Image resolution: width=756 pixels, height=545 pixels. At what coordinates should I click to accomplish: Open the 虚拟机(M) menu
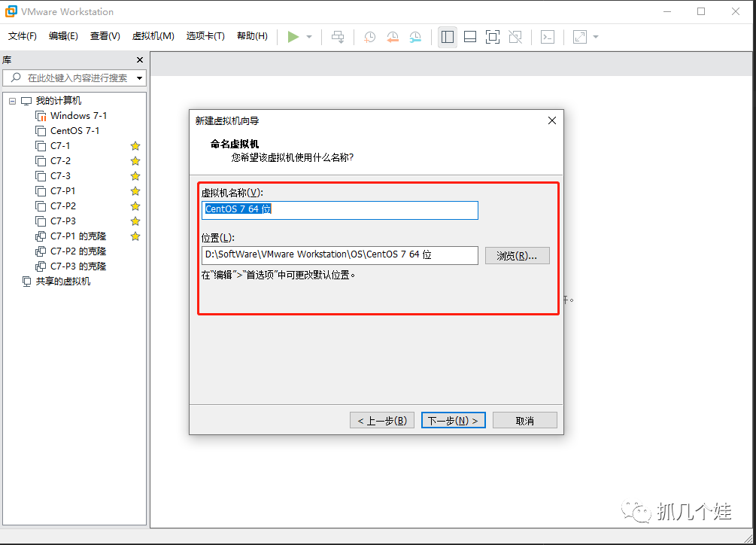point(153,36)
